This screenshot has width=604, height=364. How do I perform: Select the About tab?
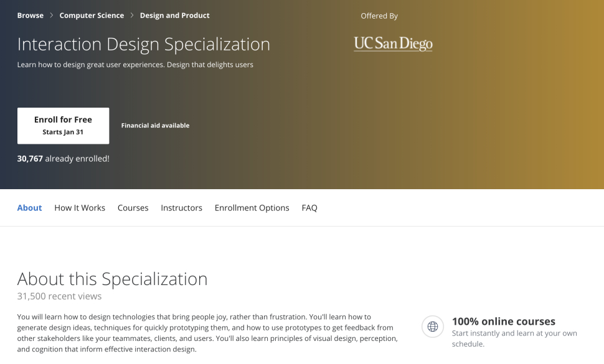pyautogui.click(x=29, y=208)
